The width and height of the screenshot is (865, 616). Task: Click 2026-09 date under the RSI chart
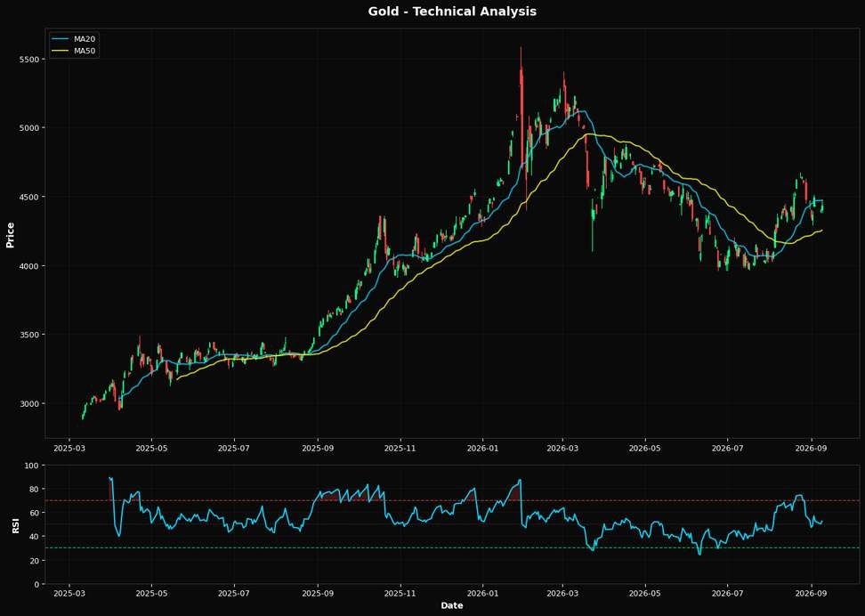(x=812, y=595)
